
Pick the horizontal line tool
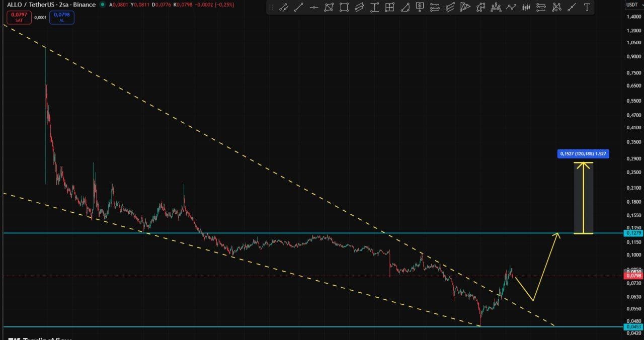[x=314, y=7]
